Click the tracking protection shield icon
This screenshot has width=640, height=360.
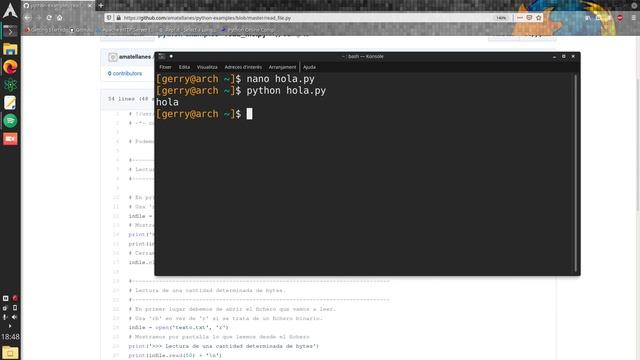click(109, 18)
